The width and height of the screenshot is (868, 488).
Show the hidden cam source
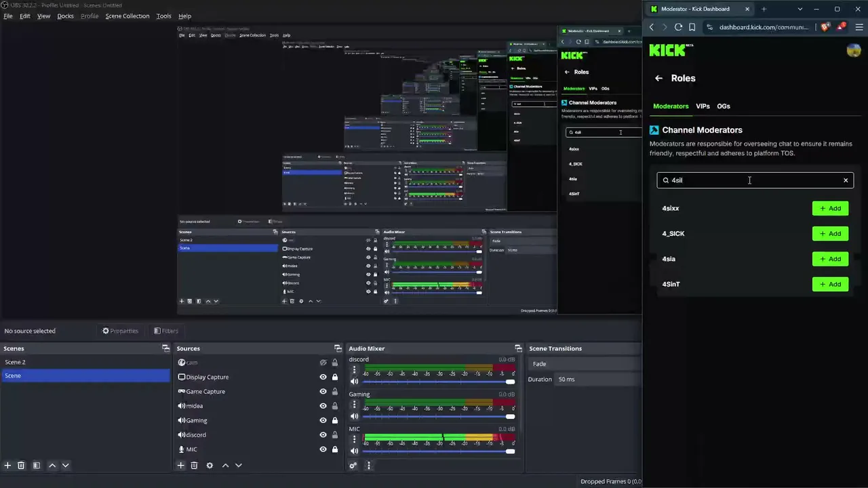pos(323,363)
